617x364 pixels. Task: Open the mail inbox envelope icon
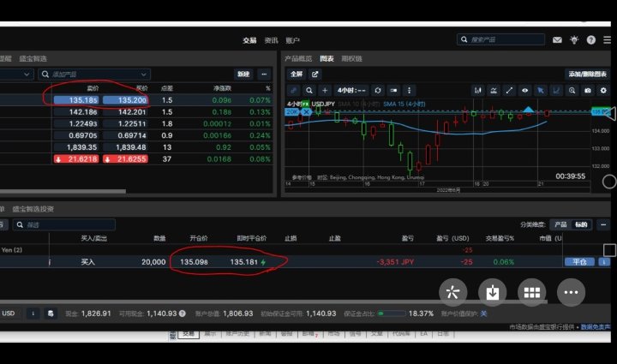(x=557, y=39)
